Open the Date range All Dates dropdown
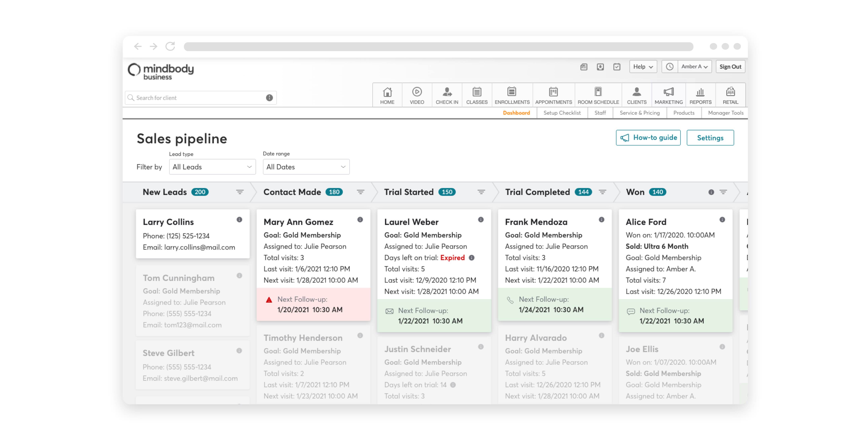868x440 pixels. pyautogui.click(x=306, y=167)
